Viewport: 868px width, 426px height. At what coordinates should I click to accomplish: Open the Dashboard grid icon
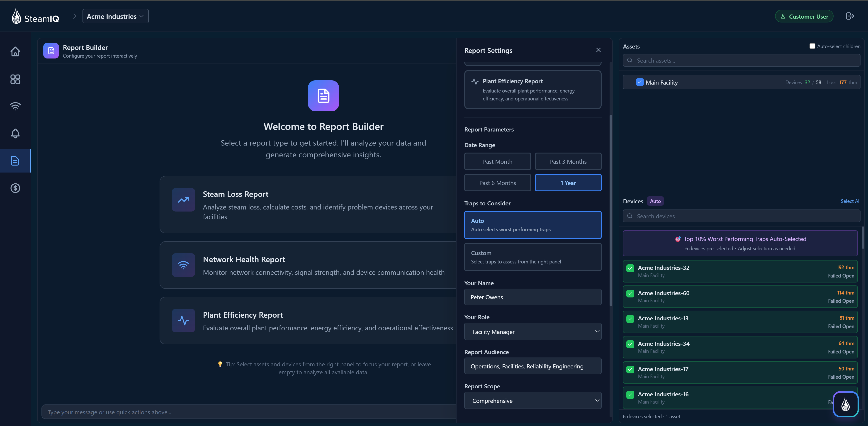tap(15, 80)
